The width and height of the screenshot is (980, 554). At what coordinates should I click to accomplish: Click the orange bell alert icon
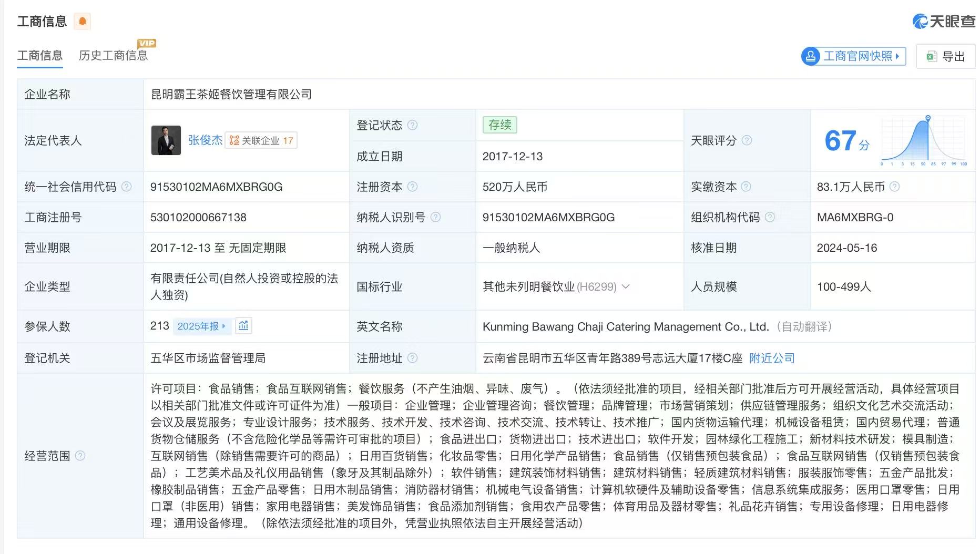[x=83, y=21]
